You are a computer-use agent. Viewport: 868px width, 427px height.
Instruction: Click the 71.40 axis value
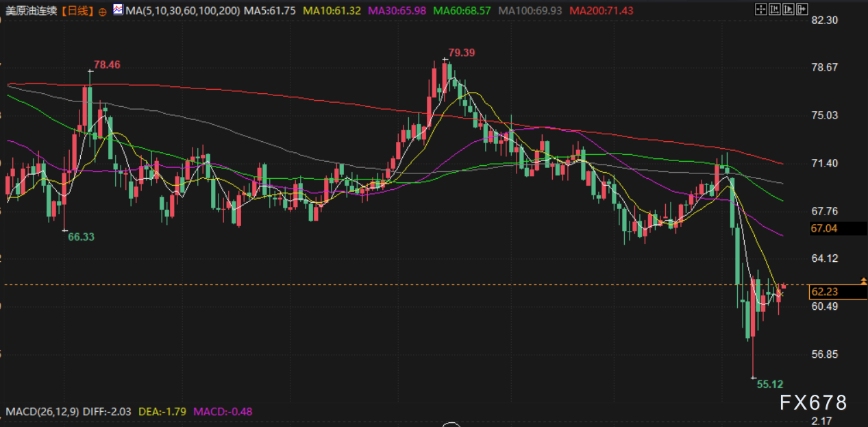click(824, 163)
